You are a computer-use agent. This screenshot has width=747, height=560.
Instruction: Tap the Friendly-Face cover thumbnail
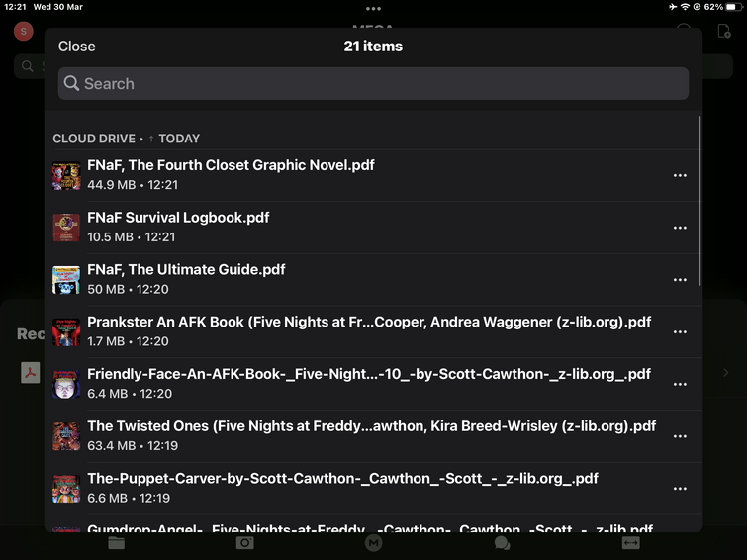click(66, 384)
